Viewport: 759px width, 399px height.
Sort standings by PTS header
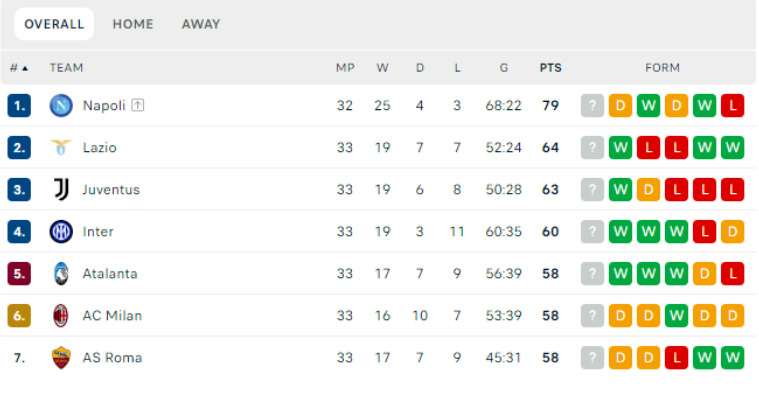(x=550, y=68)
